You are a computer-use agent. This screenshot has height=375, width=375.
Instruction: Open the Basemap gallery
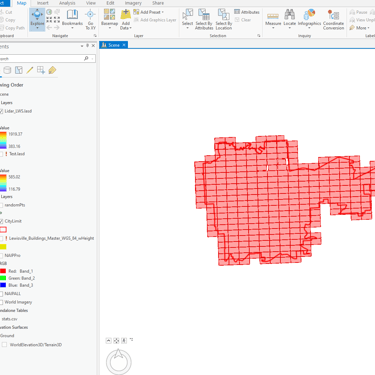point(109,18)
